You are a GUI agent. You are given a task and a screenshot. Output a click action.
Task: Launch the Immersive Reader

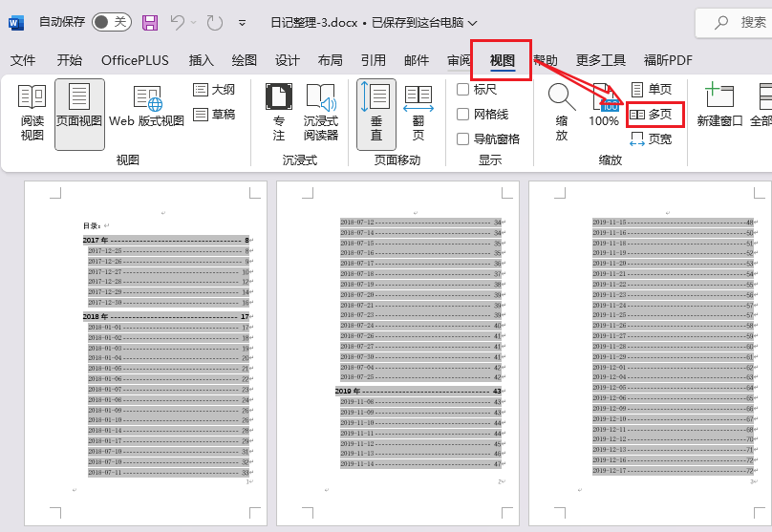[321, 114]
